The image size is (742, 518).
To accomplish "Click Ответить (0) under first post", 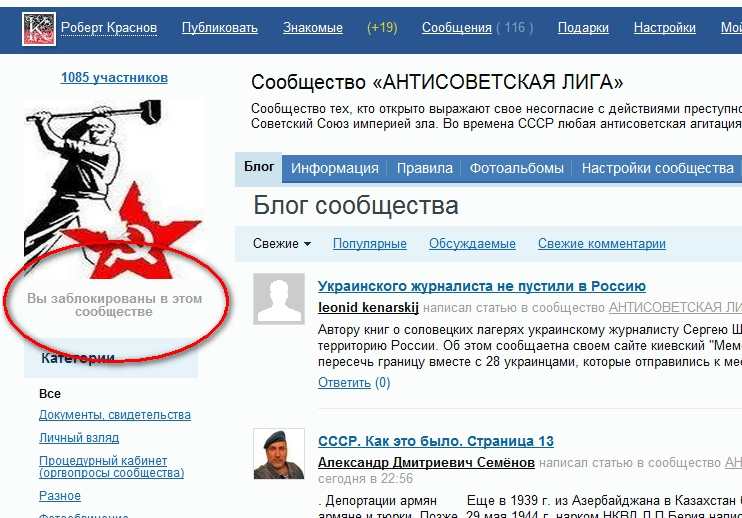I will click(354, 382).
